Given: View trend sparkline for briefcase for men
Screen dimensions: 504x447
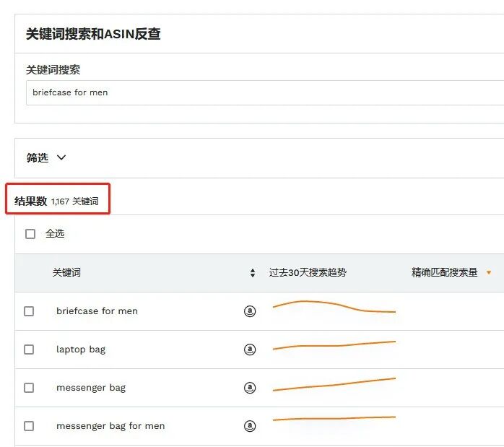Looking at the screenshot, I should (334, 307).
